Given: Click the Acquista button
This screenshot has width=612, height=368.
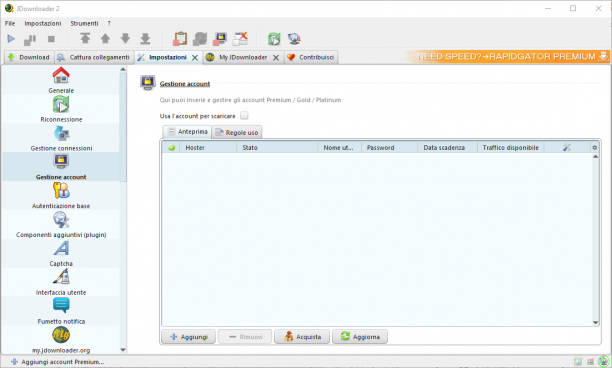Looking at the screenshot, I should coord(302,337).
